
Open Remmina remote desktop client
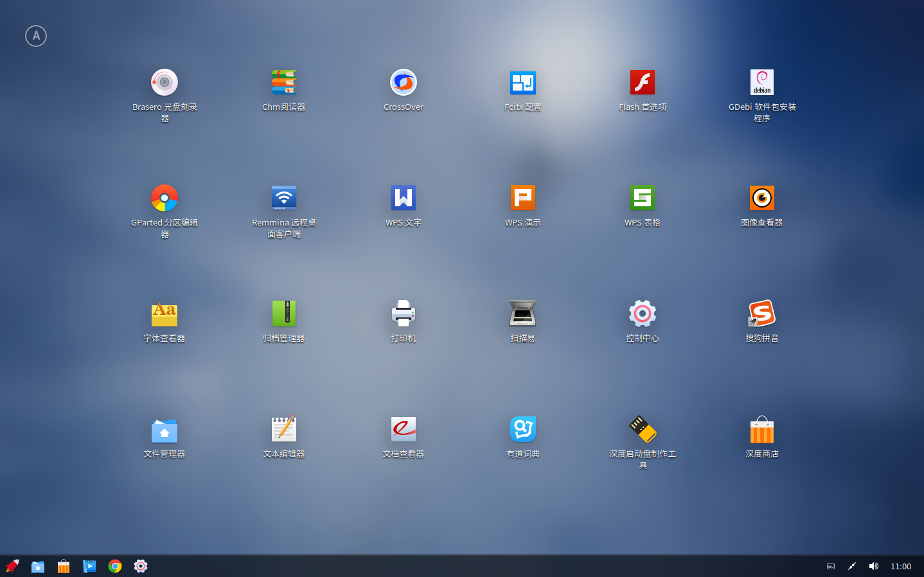coord(283,199)
